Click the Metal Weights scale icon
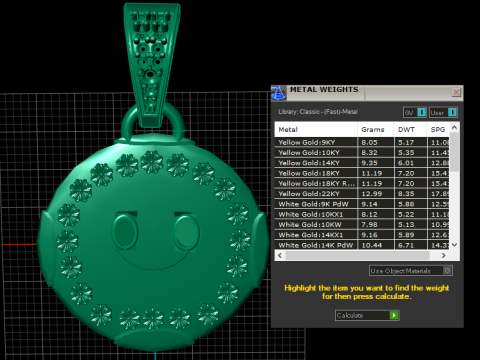This screenshot has width=480, height=360. (x=279, y=92)
